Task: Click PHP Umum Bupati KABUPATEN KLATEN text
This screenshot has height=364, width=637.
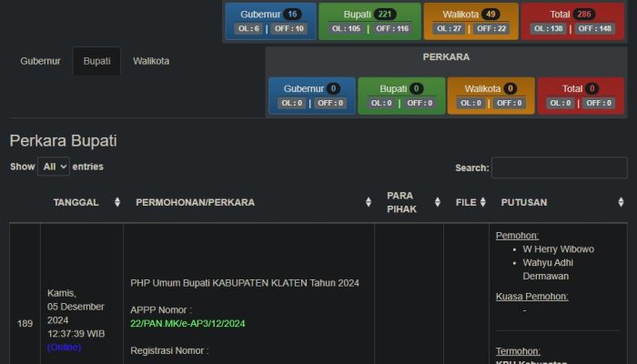Action: (245, 283)
